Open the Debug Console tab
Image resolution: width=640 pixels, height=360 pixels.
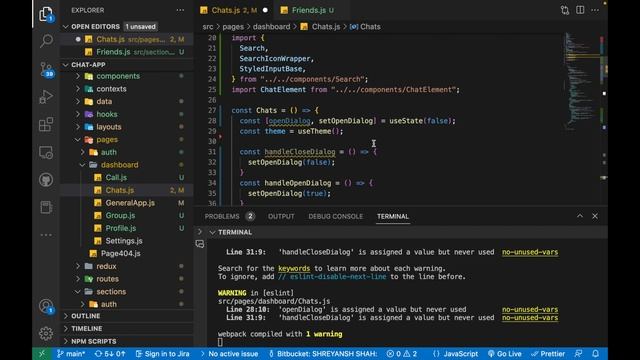point(336,216)
